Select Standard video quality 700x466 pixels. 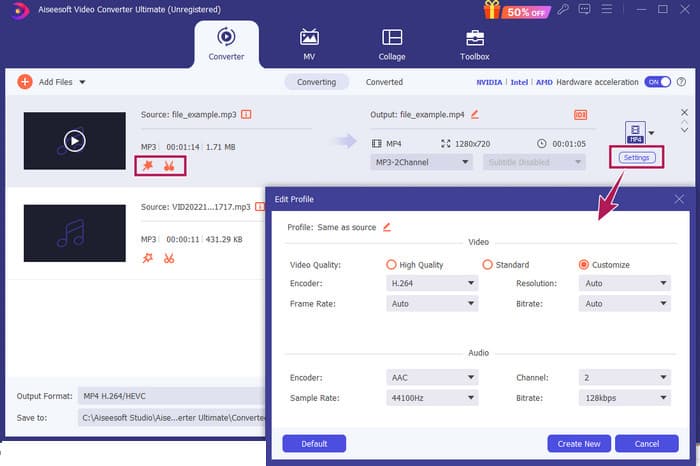click(x=488, y=265)
